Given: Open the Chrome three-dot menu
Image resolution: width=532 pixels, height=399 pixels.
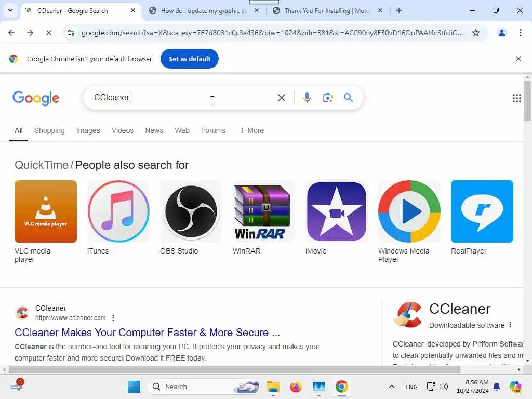Looking at the screenshot, I should point(520,33).
